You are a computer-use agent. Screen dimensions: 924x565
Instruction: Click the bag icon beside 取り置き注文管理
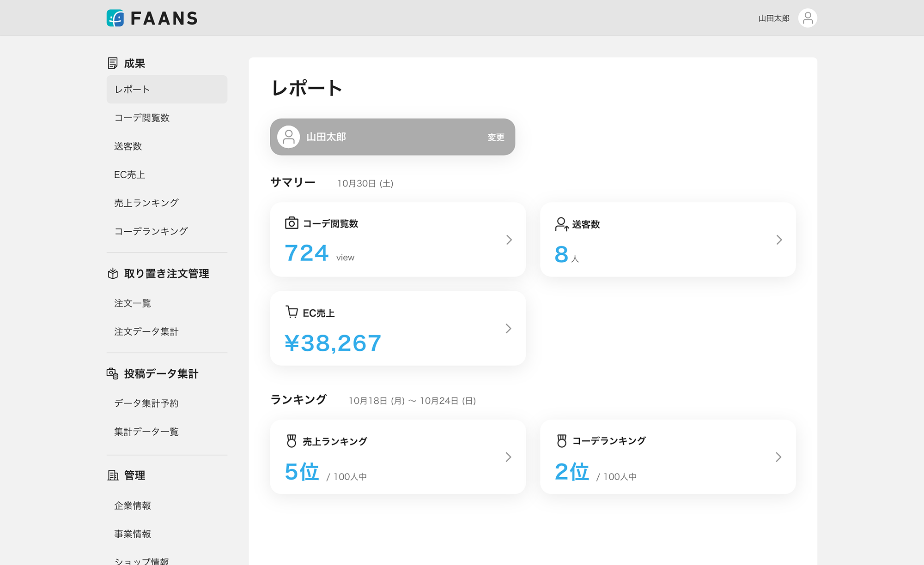pyautogui.click(x=112, y=273)
